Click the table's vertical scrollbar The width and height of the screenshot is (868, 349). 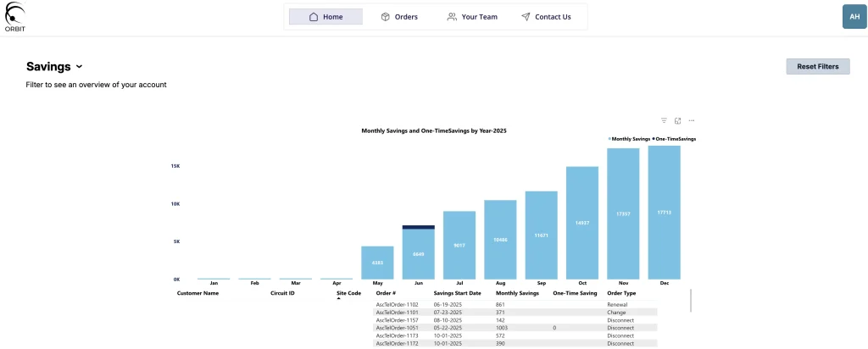coord(690,301)
